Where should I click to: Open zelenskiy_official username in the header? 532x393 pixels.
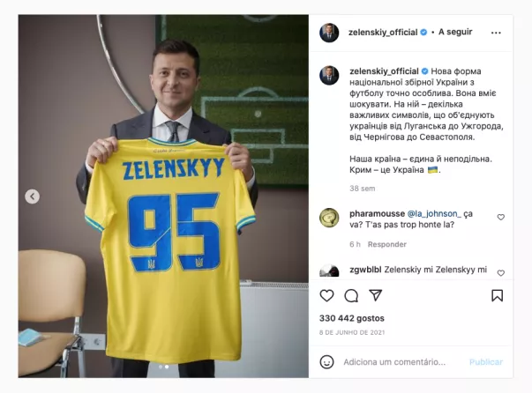[383, 33]
